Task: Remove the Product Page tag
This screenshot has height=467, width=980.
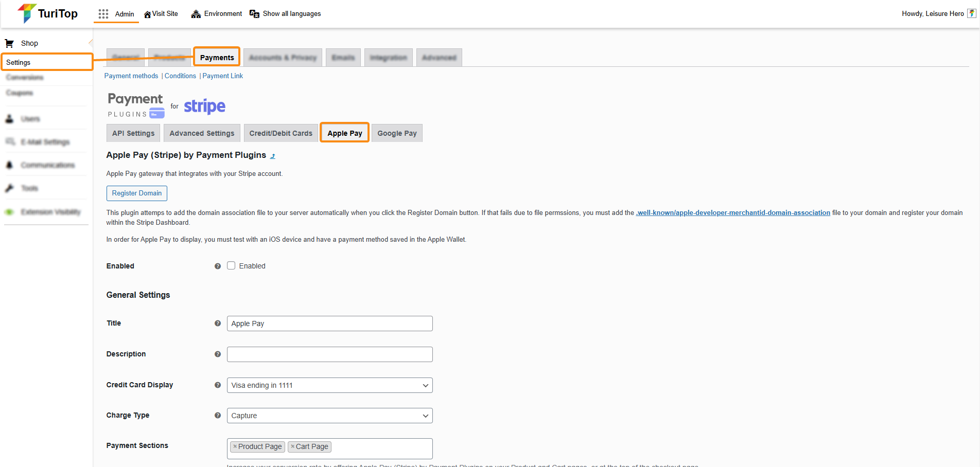Action: click(235, 446)
